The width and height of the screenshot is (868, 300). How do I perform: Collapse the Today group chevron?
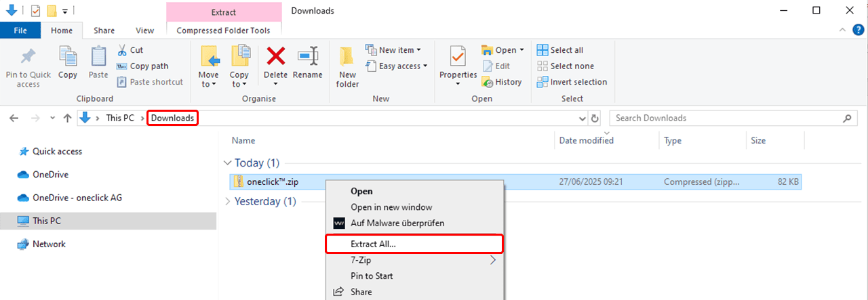(x=227, y=163)
